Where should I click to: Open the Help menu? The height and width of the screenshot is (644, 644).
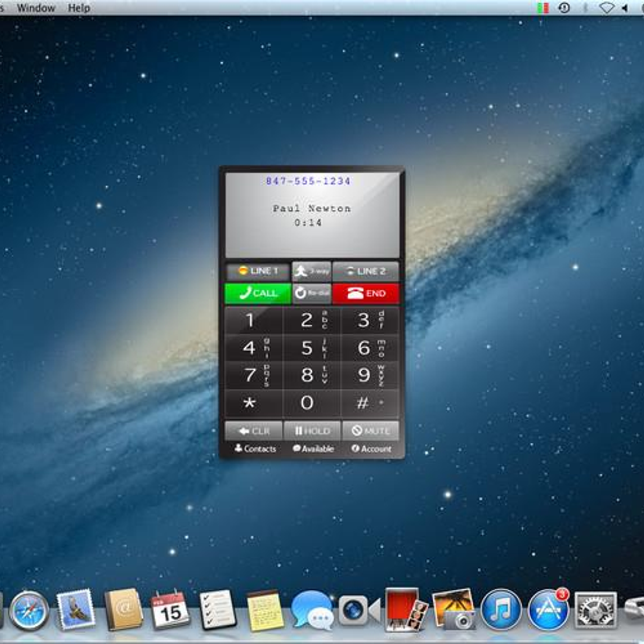point(79,8)
